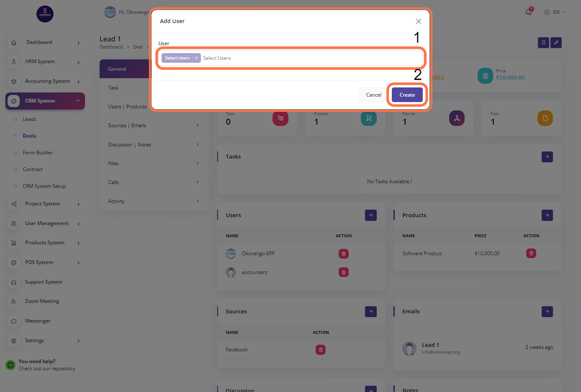The height and width of the screenshot is (392, 581).
Task: Close the Add User modal with X
Action: 418,21
